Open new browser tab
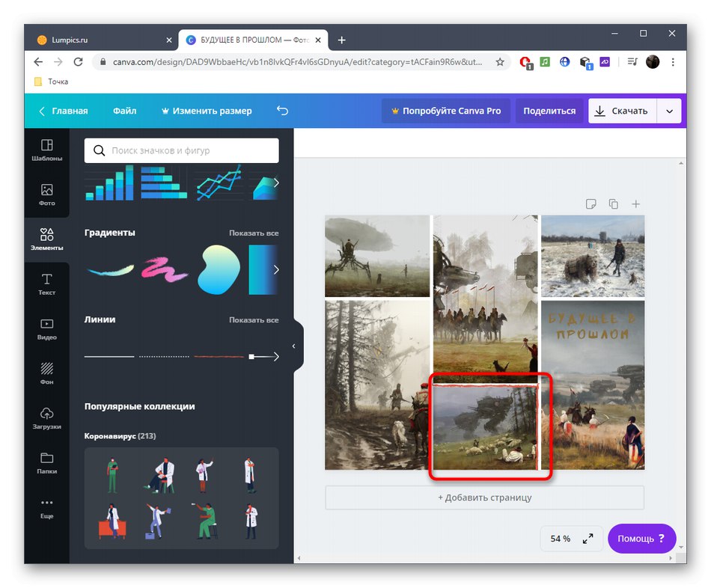 tap(341, 40)
